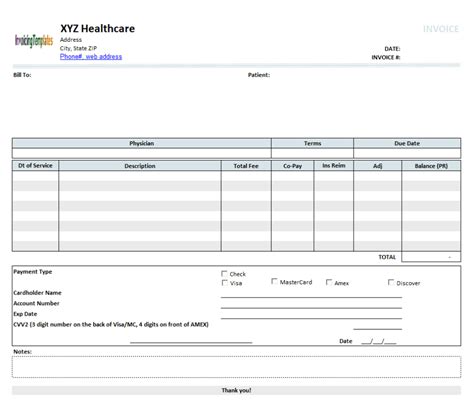Screen dimensions: 474x410
Task: Click the TOTAL amount cell
Action: pyautogui.click(x=431, y=257)
